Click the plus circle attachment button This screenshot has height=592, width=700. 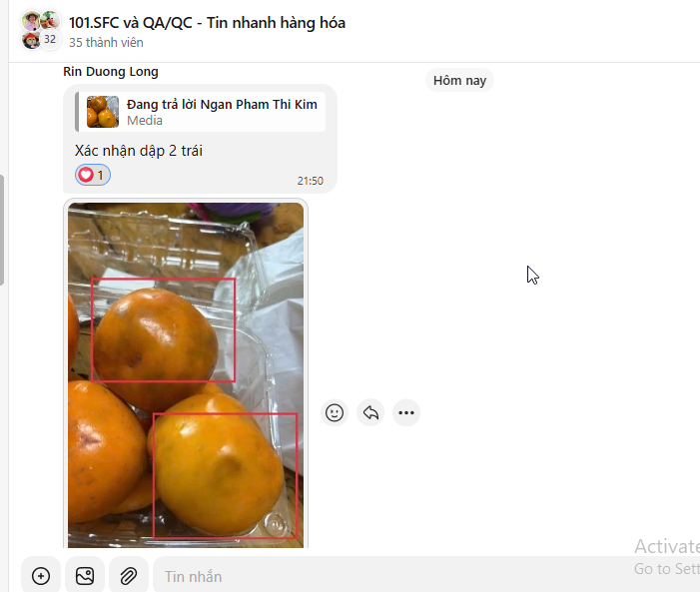pyautogui.click(x=41, y=576)
